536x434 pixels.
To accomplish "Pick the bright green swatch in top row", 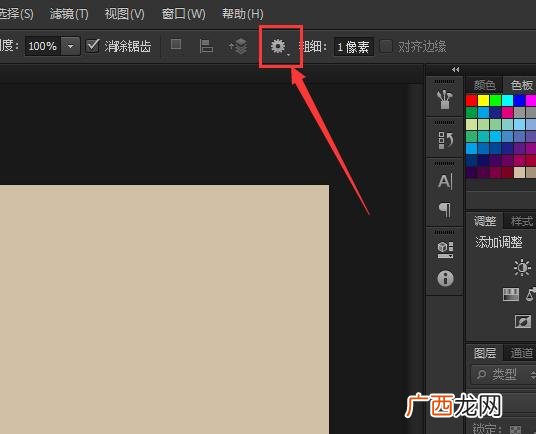I will coord(495,100).
